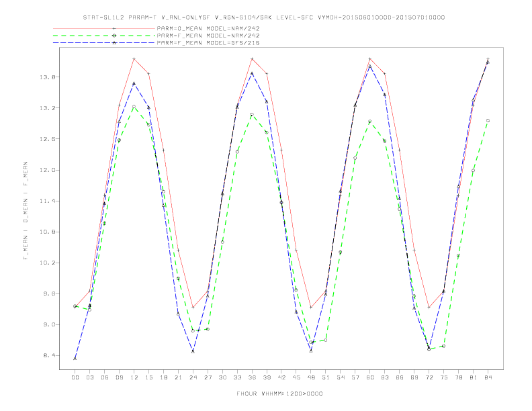Click y-axis tick label 11.4
The width and height of the screenshot is (532, 411).
48,201
